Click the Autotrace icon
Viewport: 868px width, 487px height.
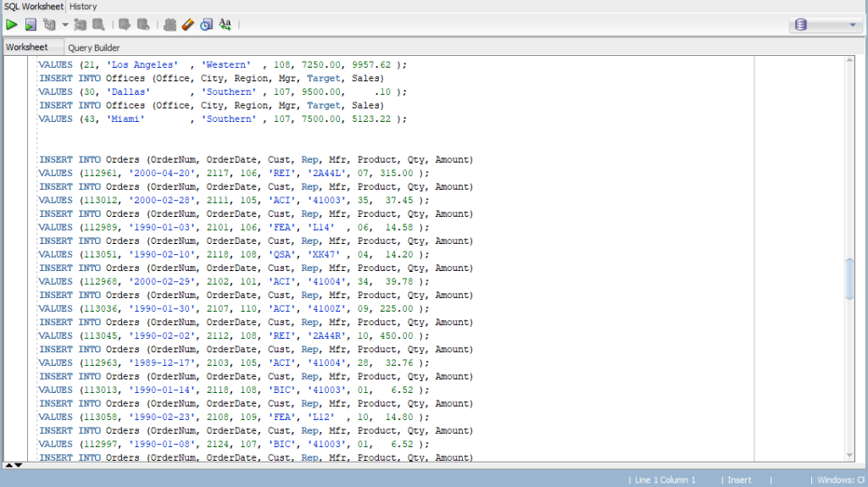tap(81, 25)
